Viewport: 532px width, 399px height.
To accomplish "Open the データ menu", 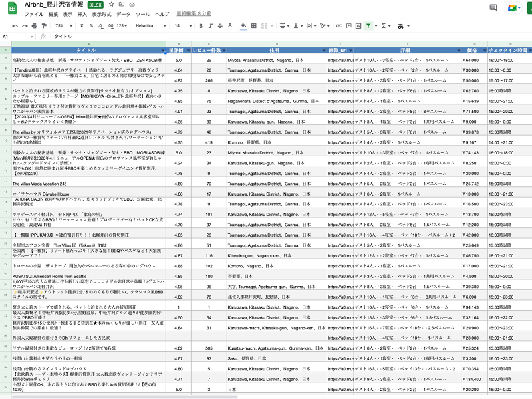I will (x=123, y=14).
